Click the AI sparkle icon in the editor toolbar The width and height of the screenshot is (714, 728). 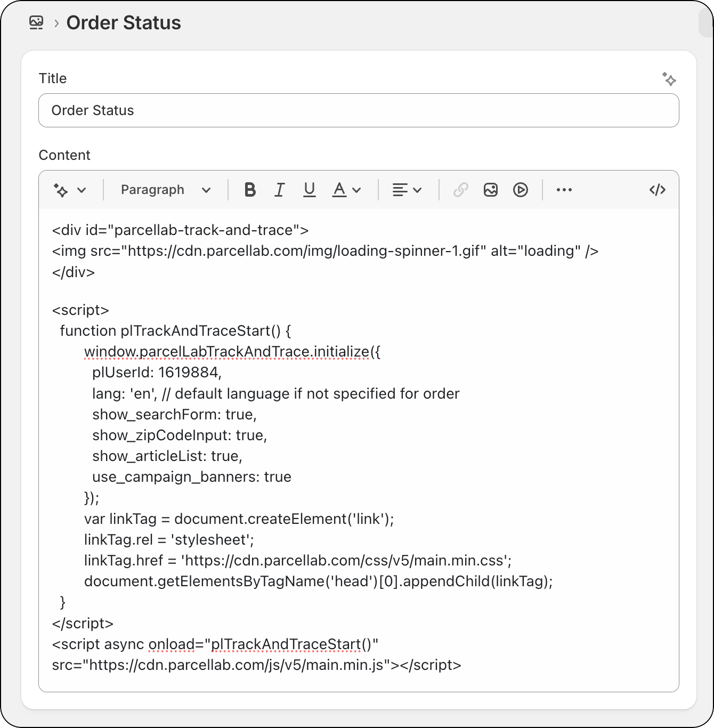point(60,189)
